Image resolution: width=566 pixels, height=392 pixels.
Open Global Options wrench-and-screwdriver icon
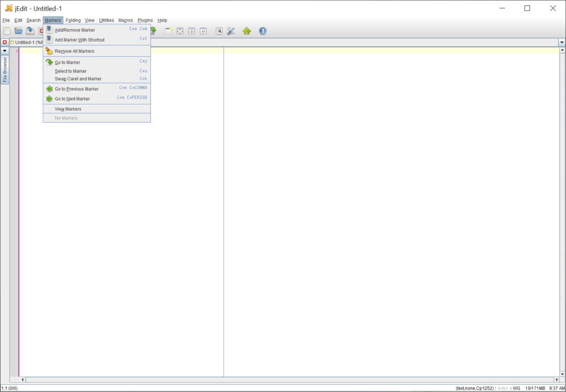pyautogui.click(x=231, y=31)
